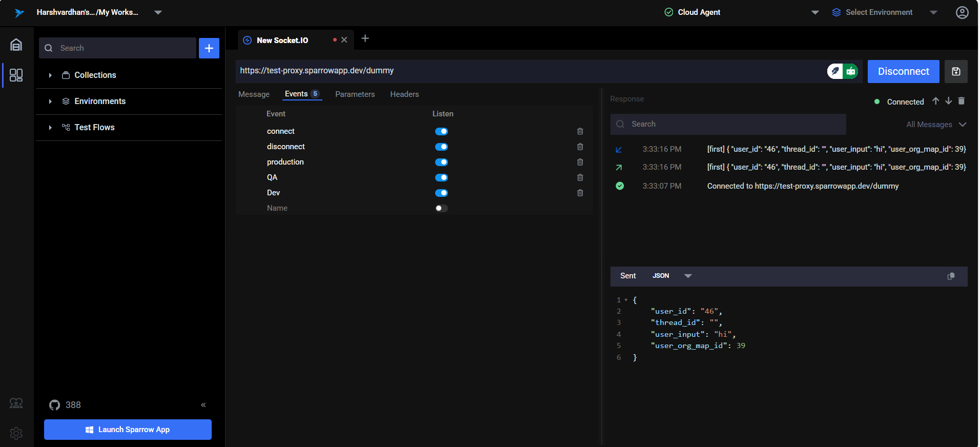
Task: Open the community icon in sidebar
Action: (16, 403)
